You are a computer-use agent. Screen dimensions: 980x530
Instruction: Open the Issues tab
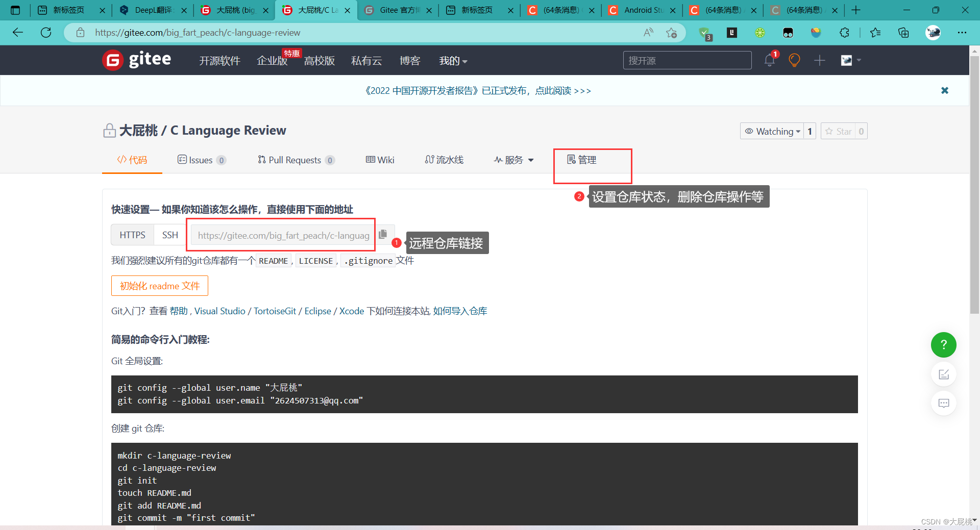[202, 160]
